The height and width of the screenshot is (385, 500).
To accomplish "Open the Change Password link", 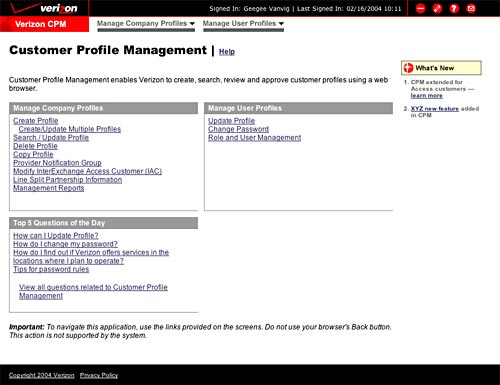I will pyautogui.click(x=238, y=129).
